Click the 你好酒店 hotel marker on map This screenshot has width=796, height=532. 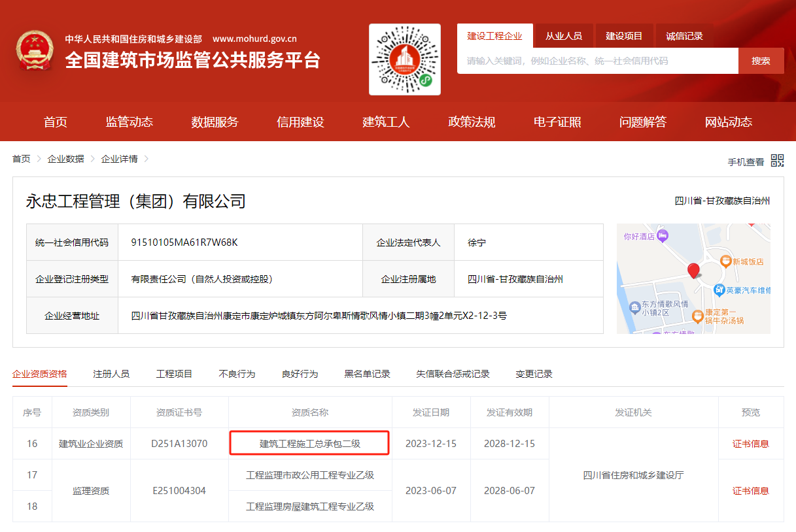tap(663, 236)
